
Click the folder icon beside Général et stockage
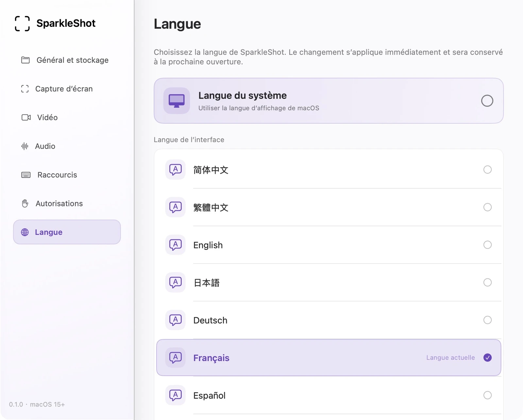coord(25,60)
